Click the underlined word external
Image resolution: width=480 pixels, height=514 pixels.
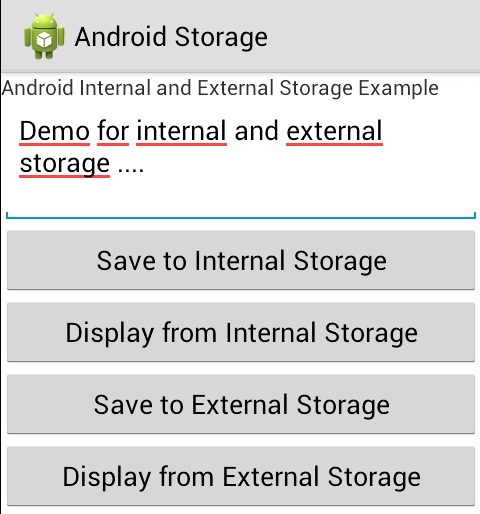pyautogui.click(x=334, y=131)
